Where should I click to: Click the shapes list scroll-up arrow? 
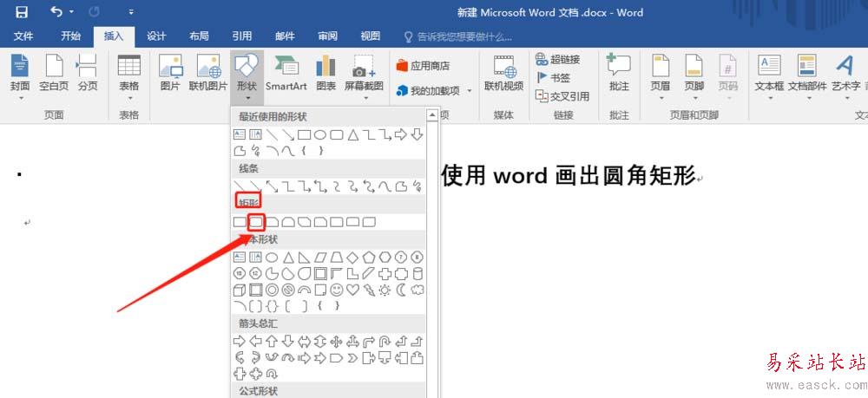click(x=431, y=115)
